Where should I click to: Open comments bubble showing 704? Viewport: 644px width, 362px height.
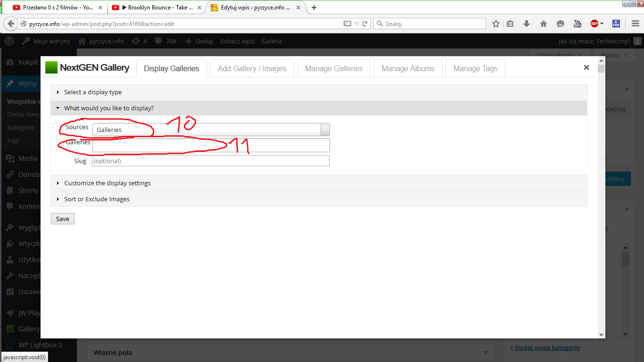coord(165,41)
